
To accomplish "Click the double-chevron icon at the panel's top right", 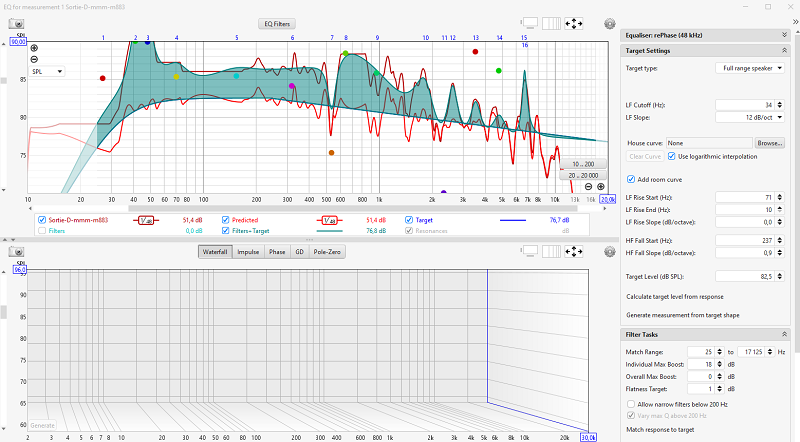I will tap(795, 21).
